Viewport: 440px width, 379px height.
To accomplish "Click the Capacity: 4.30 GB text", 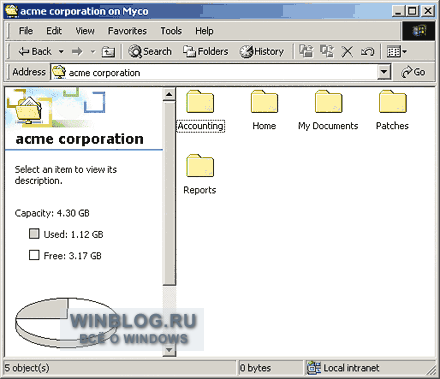I will 52,213.
